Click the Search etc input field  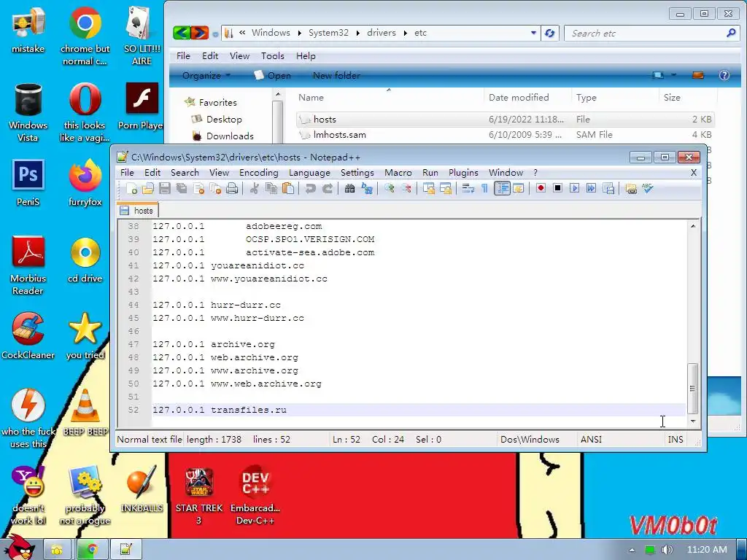(x=646, y=33)
